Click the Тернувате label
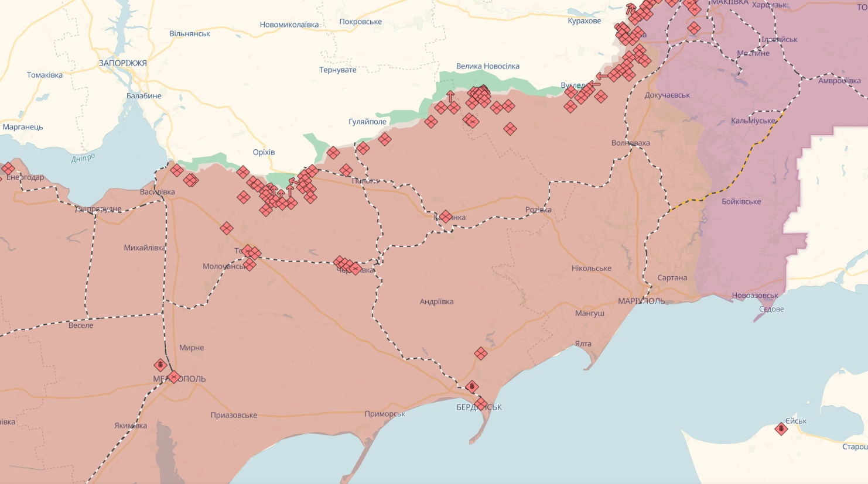The height and width of the screenshot is (484, 868). pos(338,70)
